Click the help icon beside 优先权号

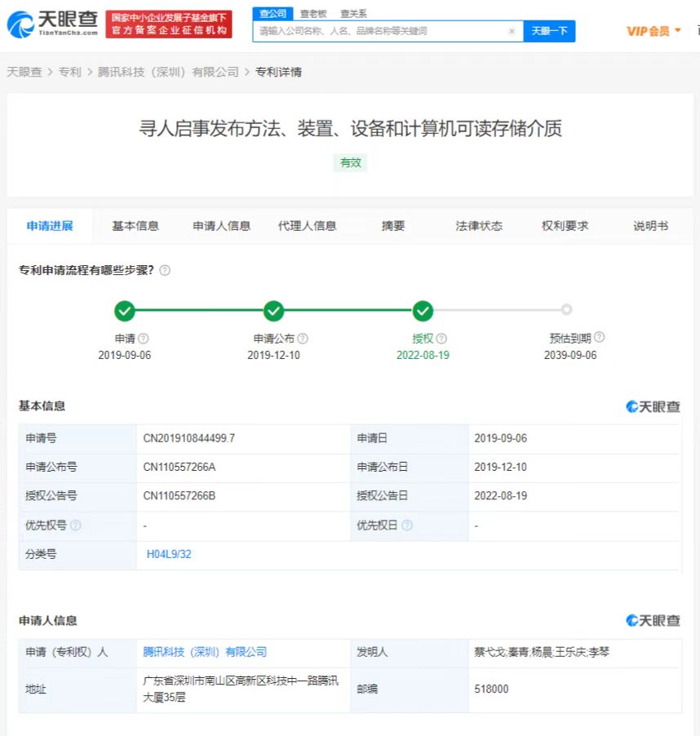pos(73,525)
